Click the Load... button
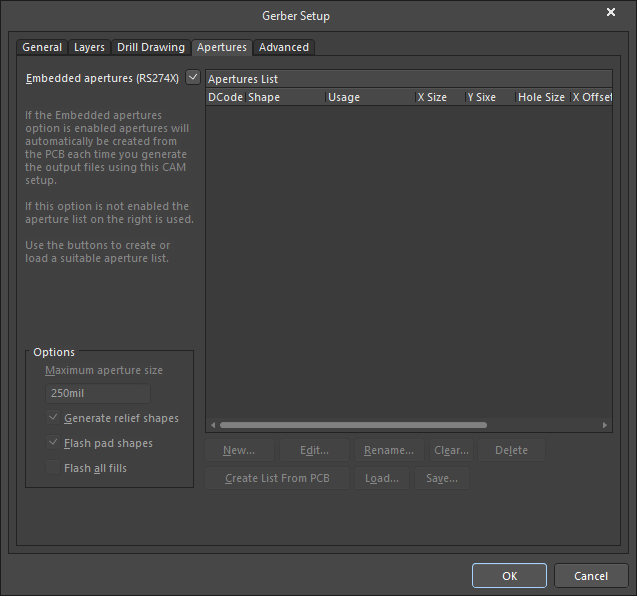 point(382,478)
